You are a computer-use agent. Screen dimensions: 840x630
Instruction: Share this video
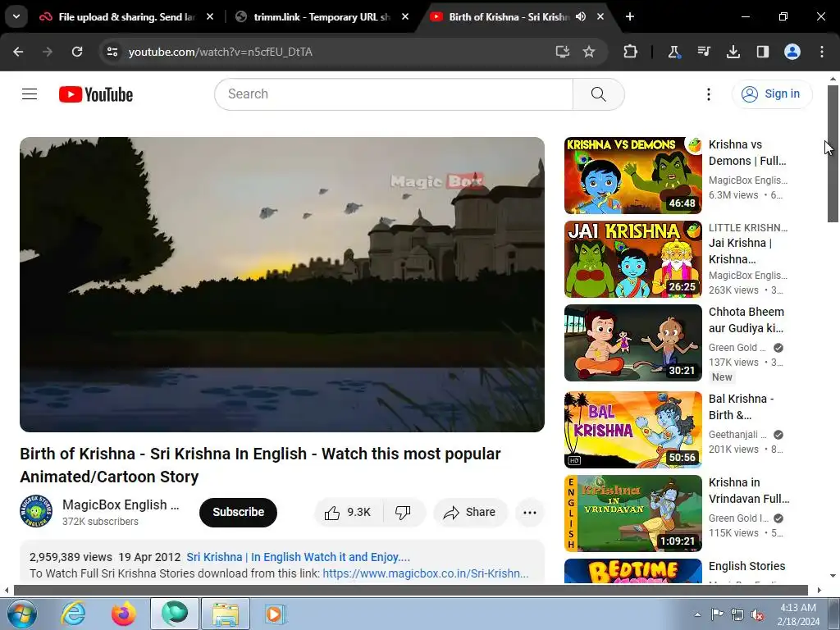(470, 513)
